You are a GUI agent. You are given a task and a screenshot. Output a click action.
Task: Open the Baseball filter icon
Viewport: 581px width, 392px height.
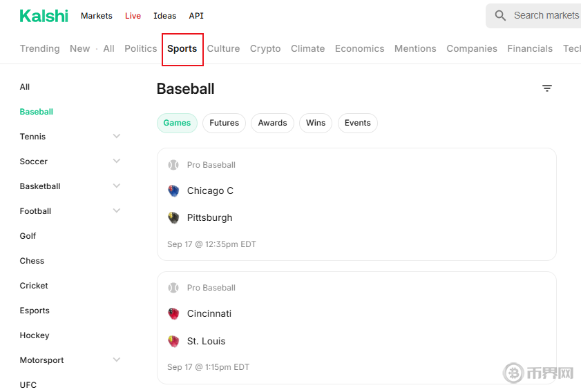pos(547,88)
